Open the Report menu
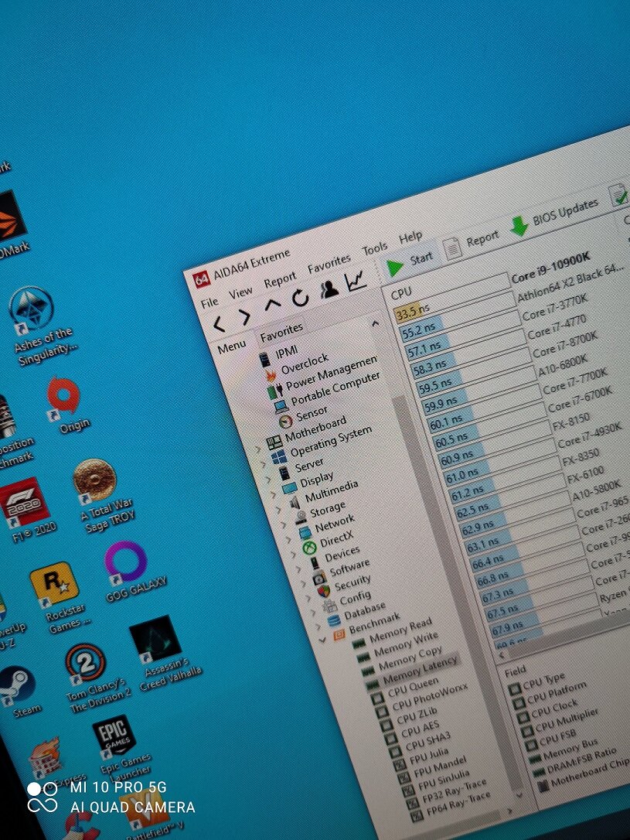This screenshot has height=840, width=630. click(279, 280)
